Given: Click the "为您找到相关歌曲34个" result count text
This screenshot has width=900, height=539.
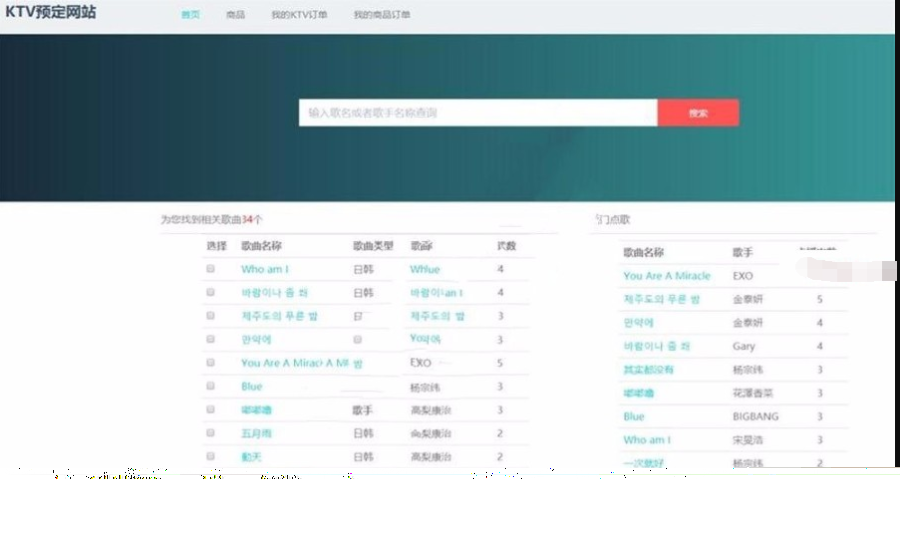Looking at the screenshot, I should click(x=211, y=219).
